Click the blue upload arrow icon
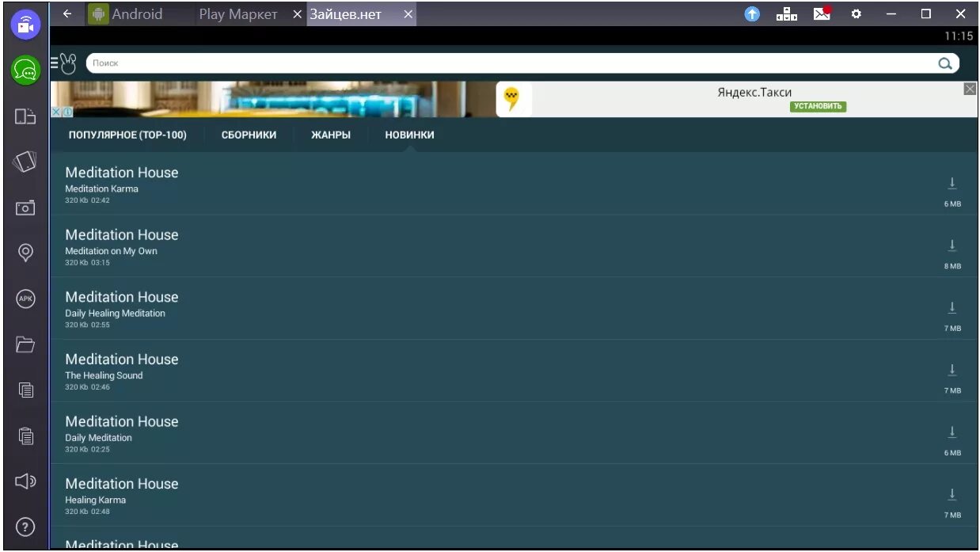The image size is (980, 552). (x=752, y=14)
